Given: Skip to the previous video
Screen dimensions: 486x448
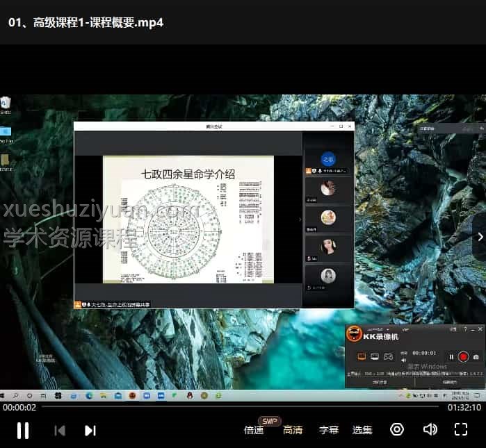Looking at the screenshot, I should [x=60, y=430].
